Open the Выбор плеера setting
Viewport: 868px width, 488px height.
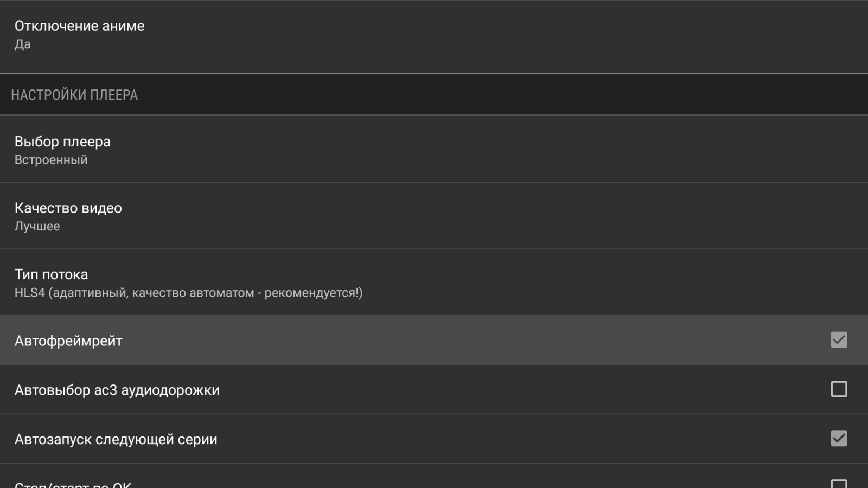(x=434, y=149)
